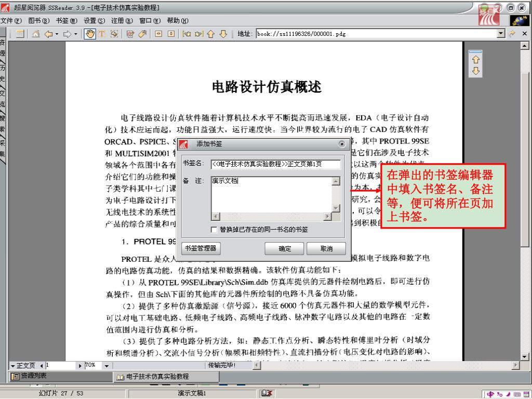This screenshot has width=532, height=399.
Task: Click the hand pointing left icon
Action: (187, 34)
